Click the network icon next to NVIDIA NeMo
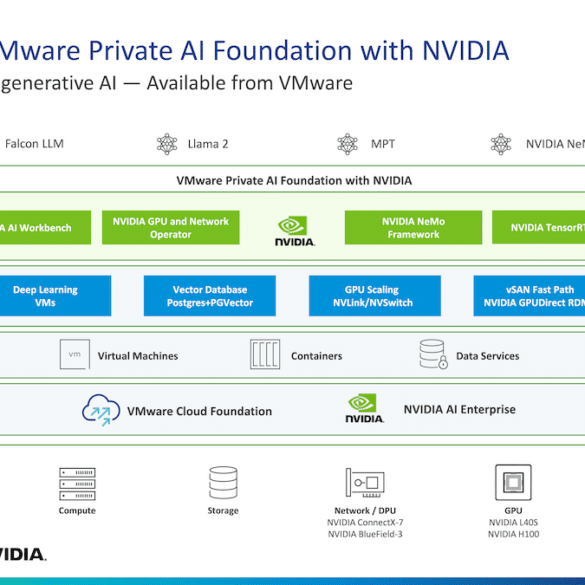 [x=501, y=144]
